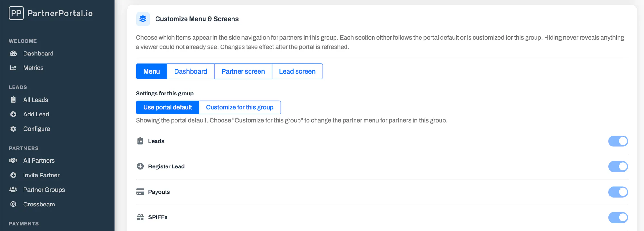Switch to the Dashboard tab

click(x=191, y=71)
